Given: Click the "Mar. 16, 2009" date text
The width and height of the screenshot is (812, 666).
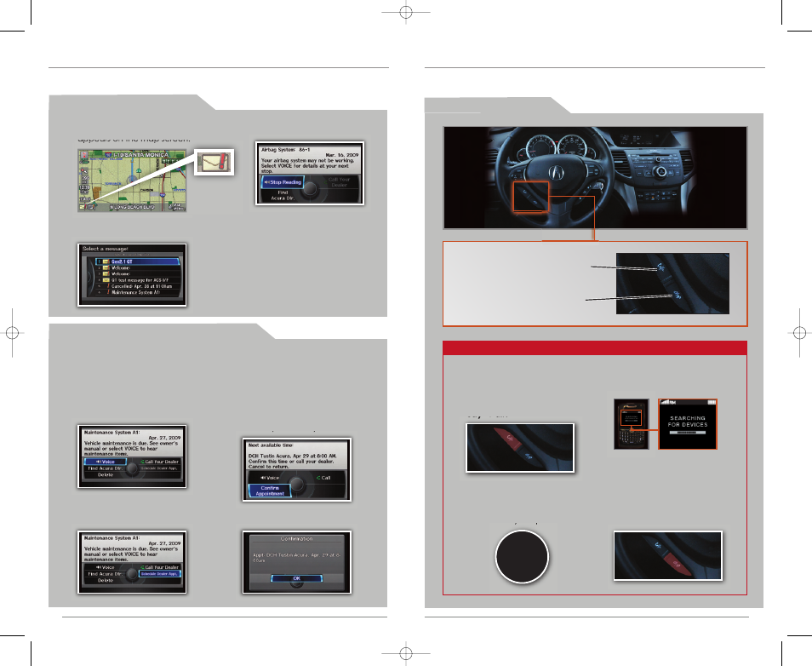Looking at the screenshot, I should point(342,155).
